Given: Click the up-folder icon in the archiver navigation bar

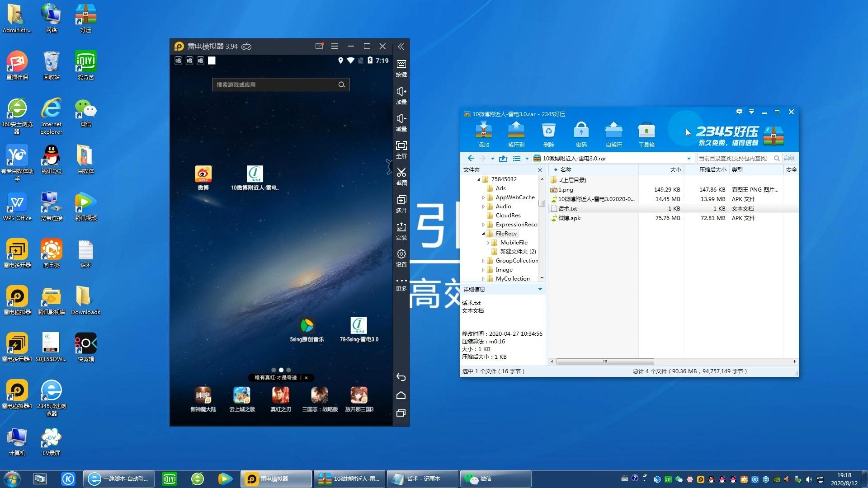Looking at the screenshot, I should 503,158.
